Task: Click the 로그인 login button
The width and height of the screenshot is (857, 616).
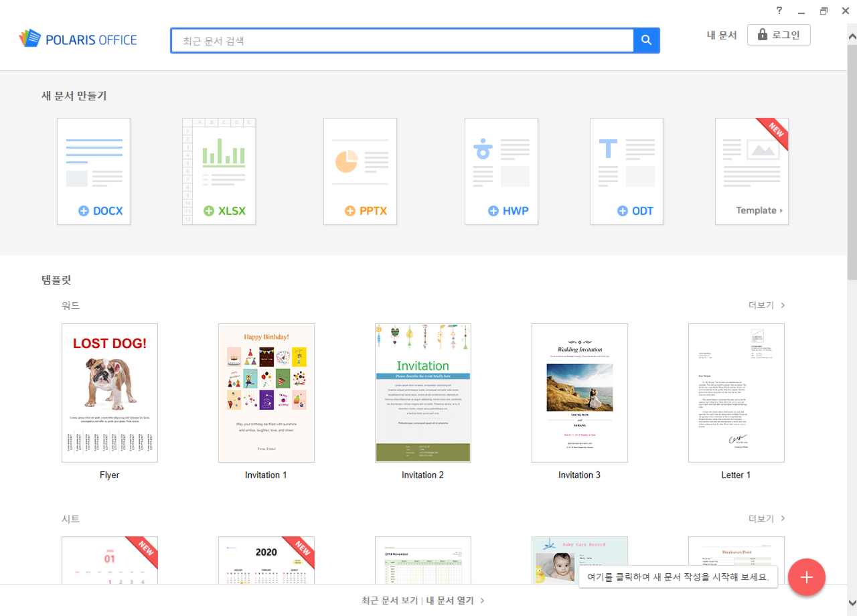Action: coord(779,35)
